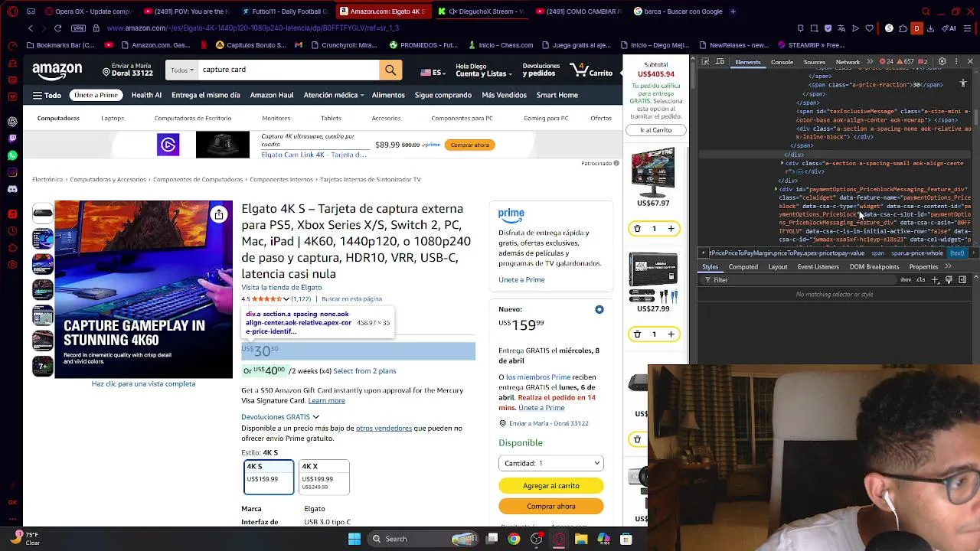
Task: Go back with the browser back arrow
Action: click(x=31, y=28)
